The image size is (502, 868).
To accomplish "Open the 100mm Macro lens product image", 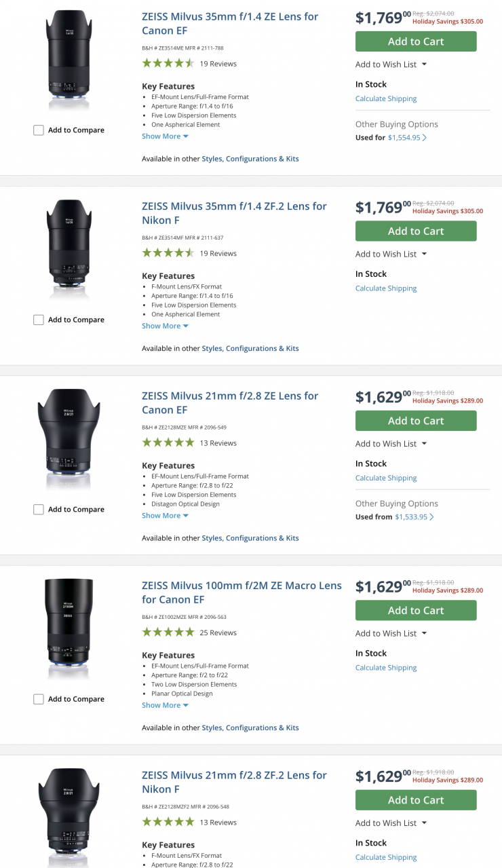I will tap(69, 628).
